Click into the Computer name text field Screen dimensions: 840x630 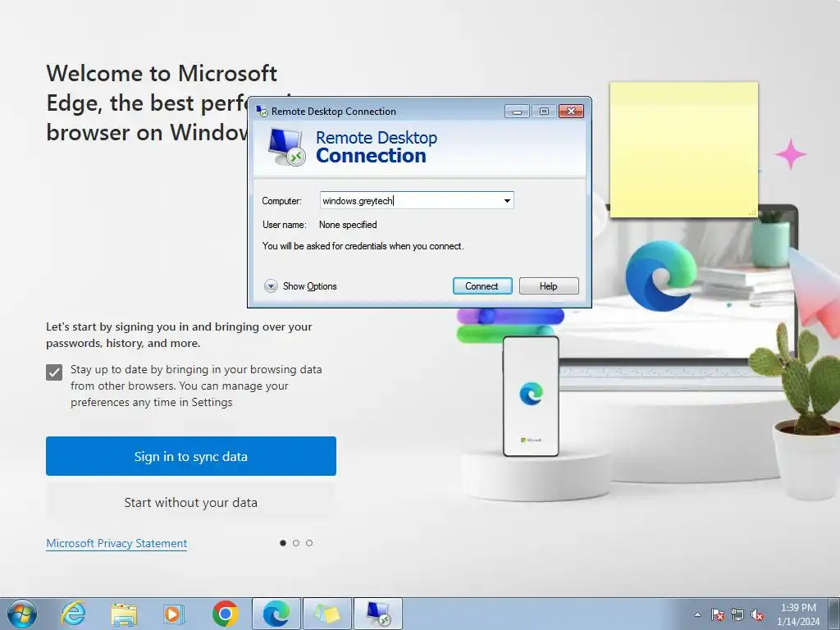coord(411,201)
